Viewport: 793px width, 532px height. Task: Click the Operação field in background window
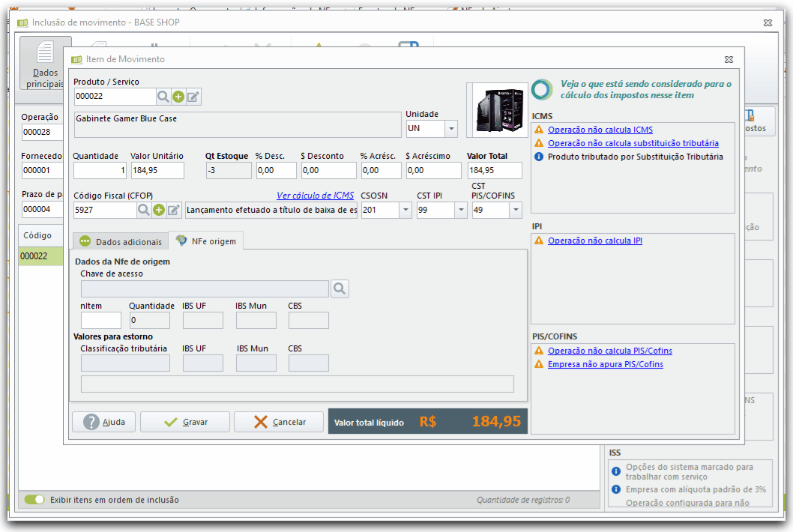(x=43, y=132)
